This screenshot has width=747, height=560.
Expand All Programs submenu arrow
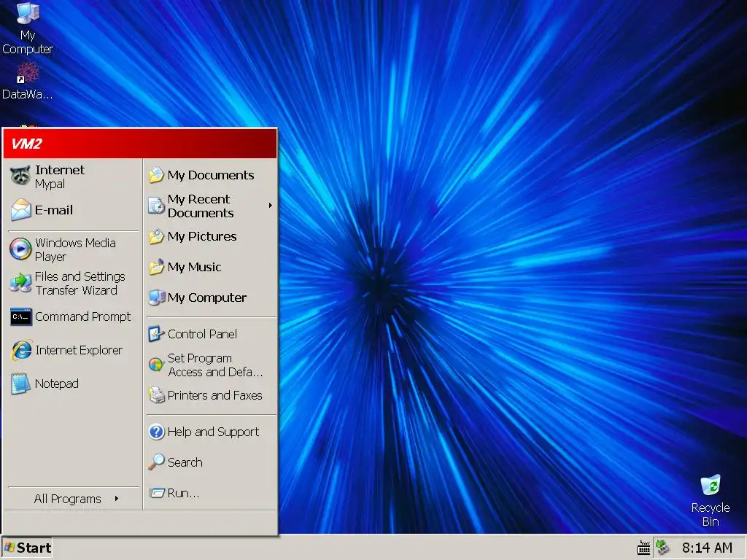coord(117,499)
